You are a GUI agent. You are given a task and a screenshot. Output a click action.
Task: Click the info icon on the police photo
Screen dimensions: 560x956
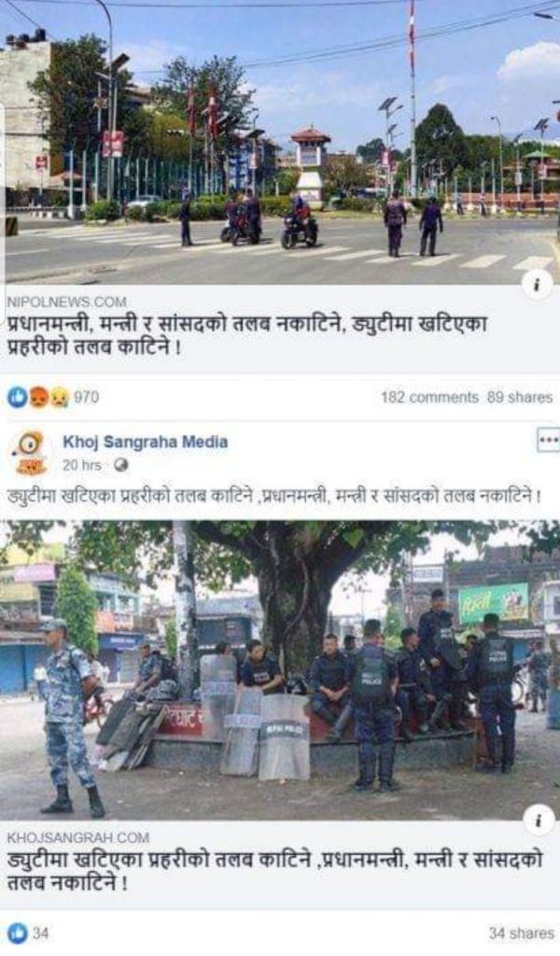pos(539,820)
